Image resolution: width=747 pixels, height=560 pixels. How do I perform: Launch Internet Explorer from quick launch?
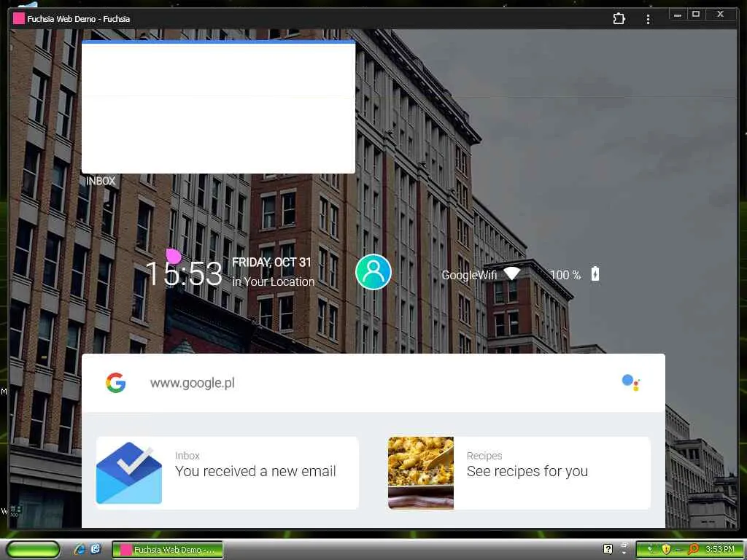80,549
